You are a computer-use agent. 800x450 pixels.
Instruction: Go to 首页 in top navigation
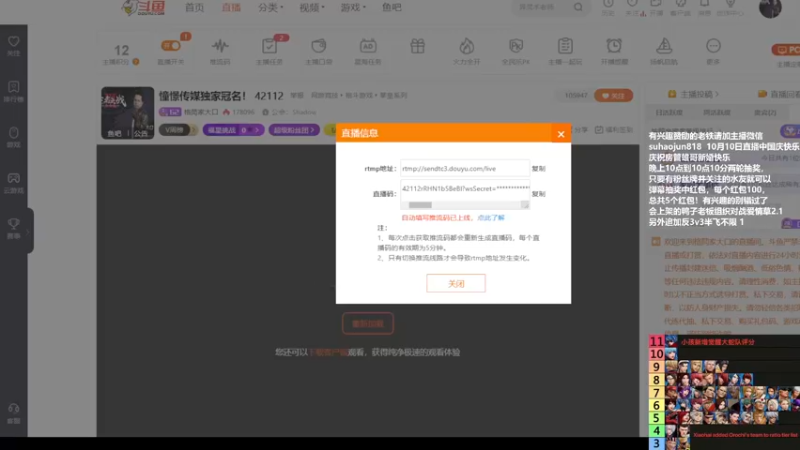point(194,8)
